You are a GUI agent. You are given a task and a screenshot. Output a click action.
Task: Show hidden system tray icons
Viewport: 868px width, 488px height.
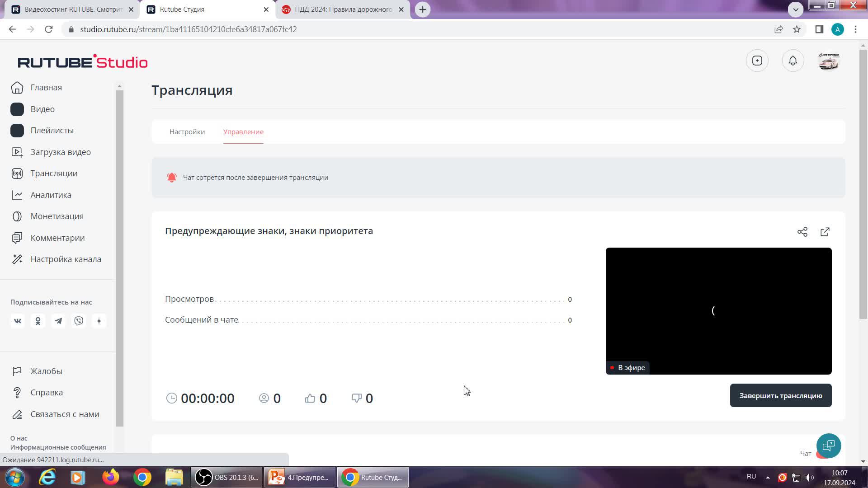click(767, 477)
